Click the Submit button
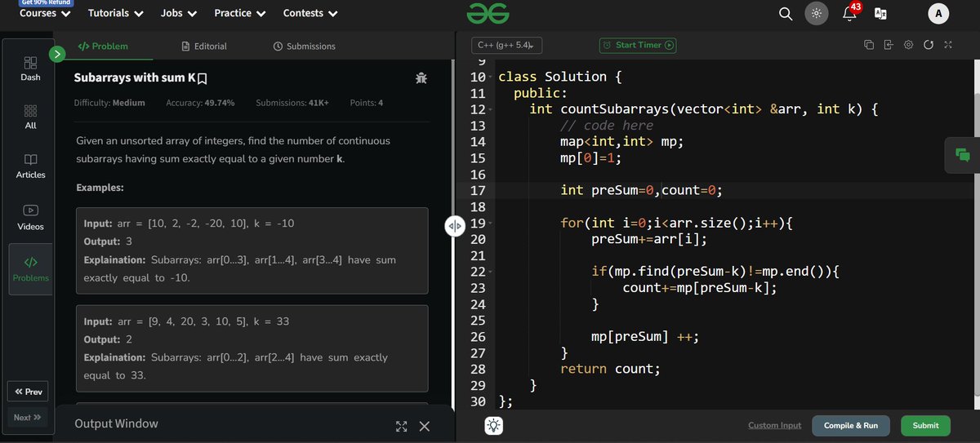This screenshot has width=980, height=443. [x=925, y=426]
